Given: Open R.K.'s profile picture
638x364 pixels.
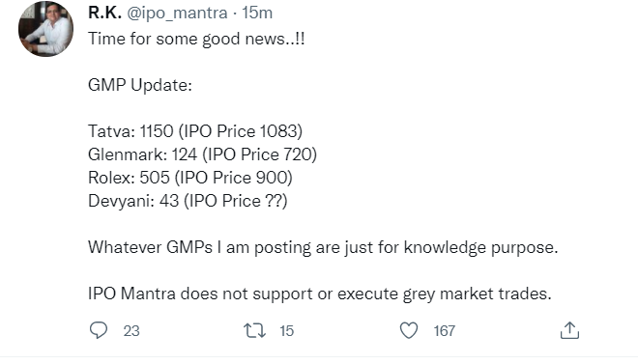Looking at the screenshot, I should click(46, 29).
